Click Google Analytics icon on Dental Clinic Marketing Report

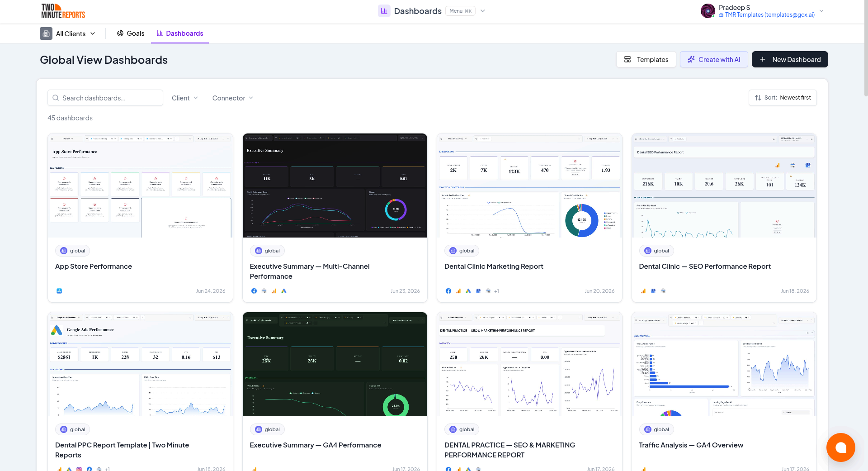pyautogui.click(x=458, y=291)
